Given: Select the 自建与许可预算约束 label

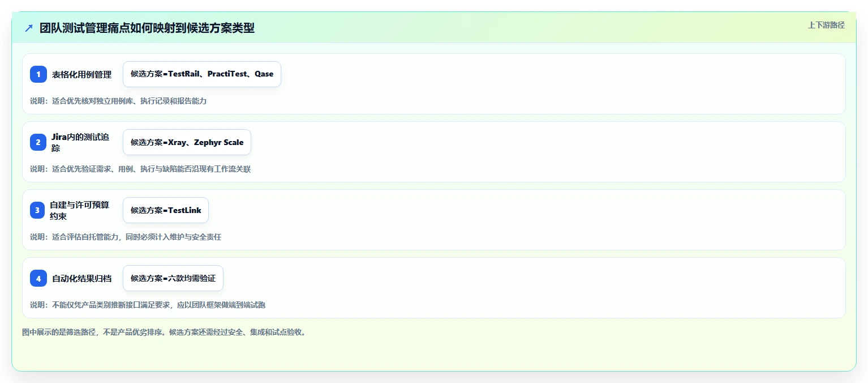Looking at the screenshot, I should tap(80, 210).
